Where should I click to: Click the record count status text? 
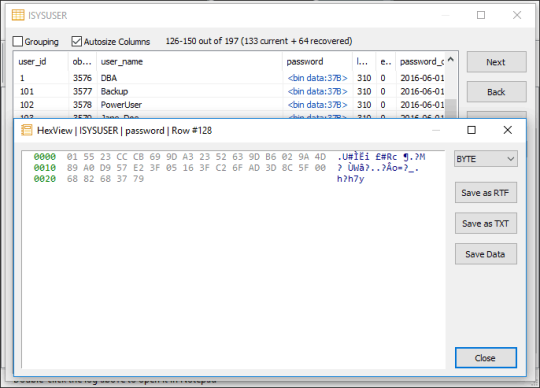[259, 41]
